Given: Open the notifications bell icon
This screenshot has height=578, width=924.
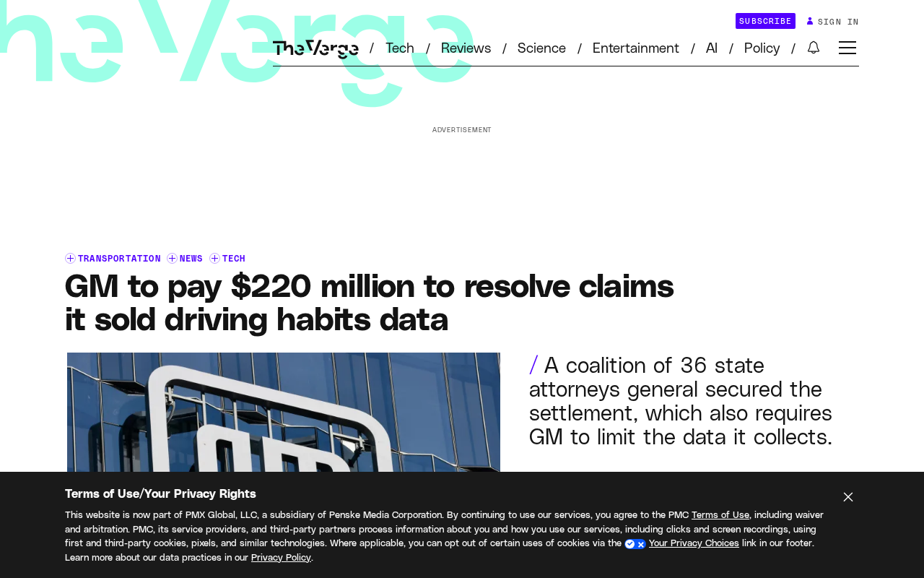Looking at the screenshot, I should (814, 48).
